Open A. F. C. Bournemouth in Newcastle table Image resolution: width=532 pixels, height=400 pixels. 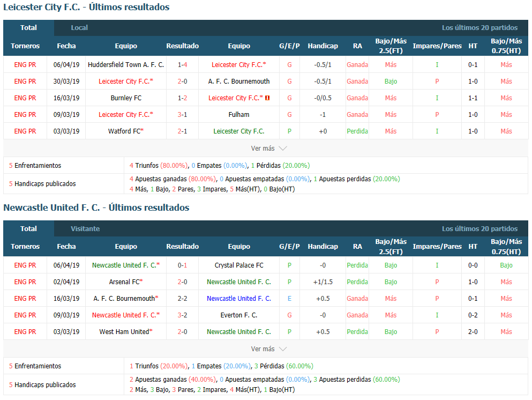coord(124,299)
